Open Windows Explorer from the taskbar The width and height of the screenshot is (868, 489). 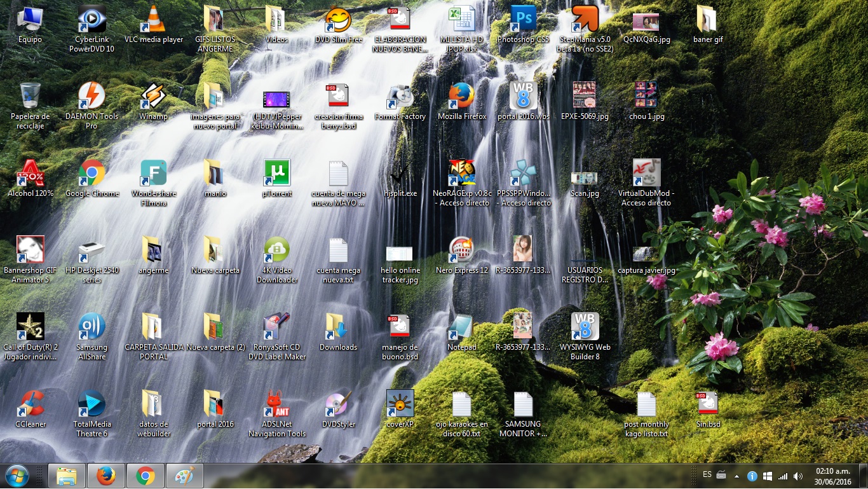click(x=67, y=476)
